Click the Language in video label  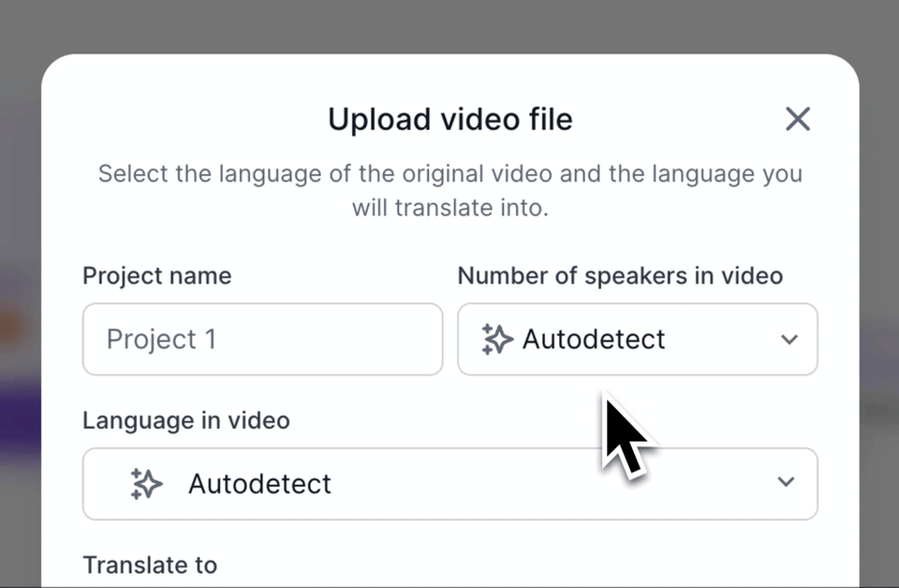pos(185,420)
